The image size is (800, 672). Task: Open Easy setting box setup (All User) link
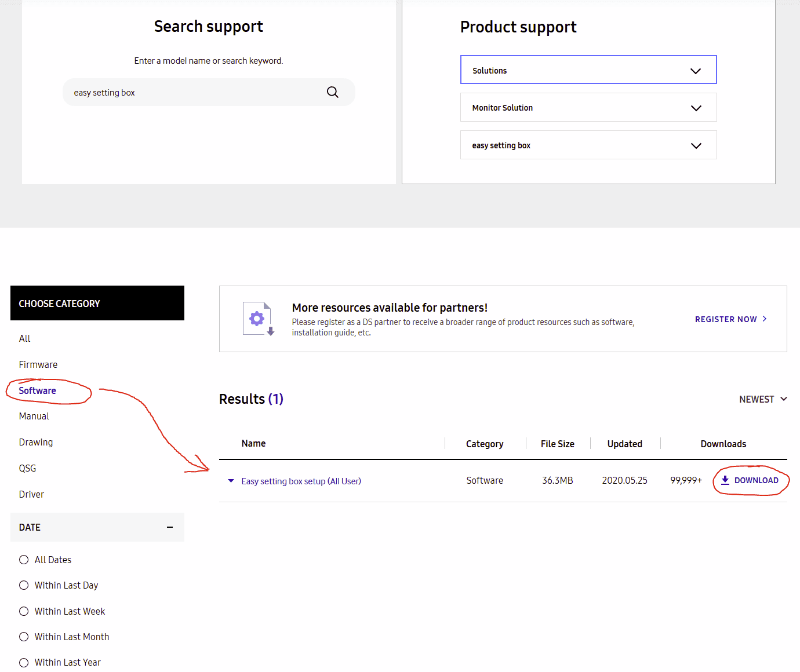click(301, 481)
